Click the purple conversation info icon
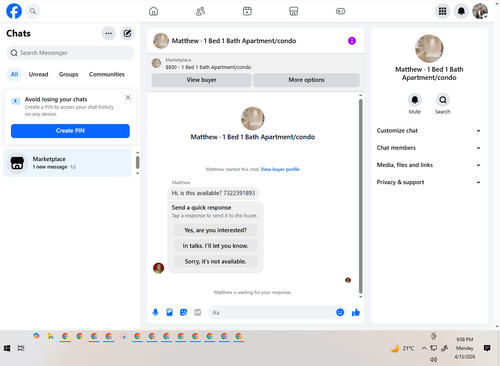500x366 pixels. click(x=352, y=41)
